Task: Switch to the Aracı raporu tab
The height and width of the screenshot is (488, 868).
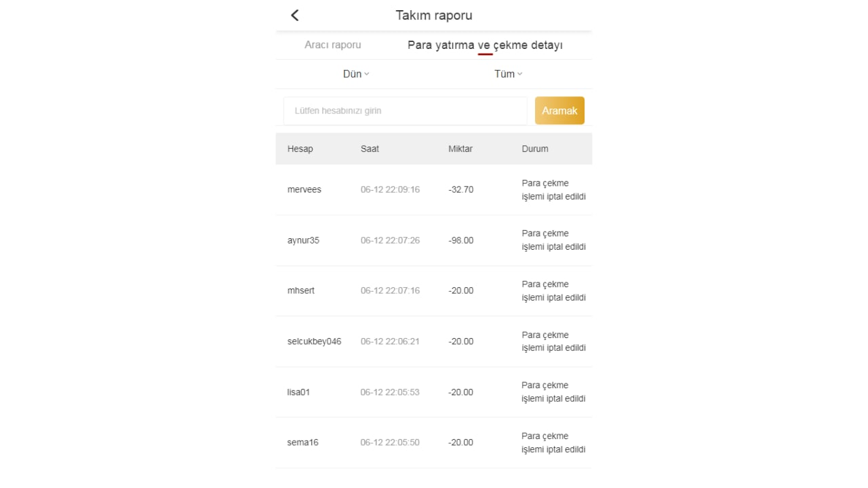Action: tap(332, 45)
